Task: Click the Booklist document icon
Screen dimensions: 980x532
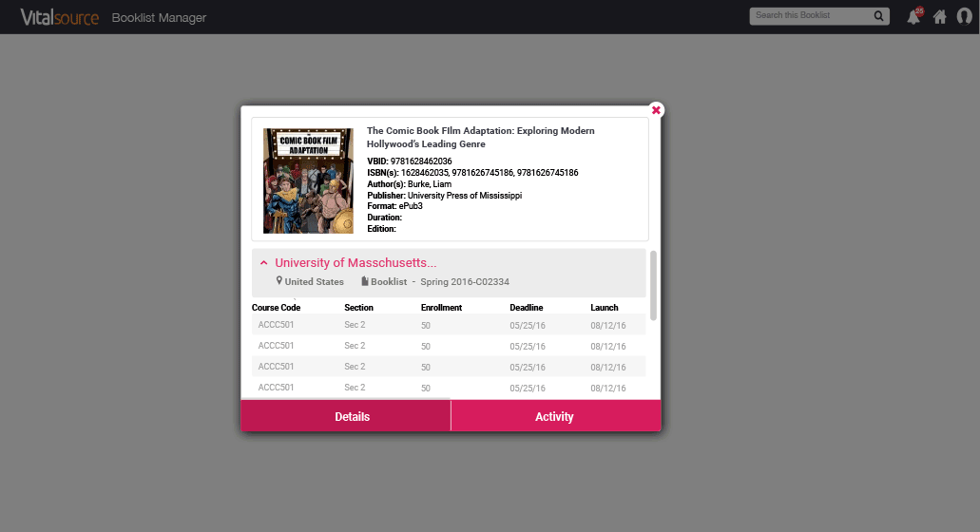Action: coord(365,282)
